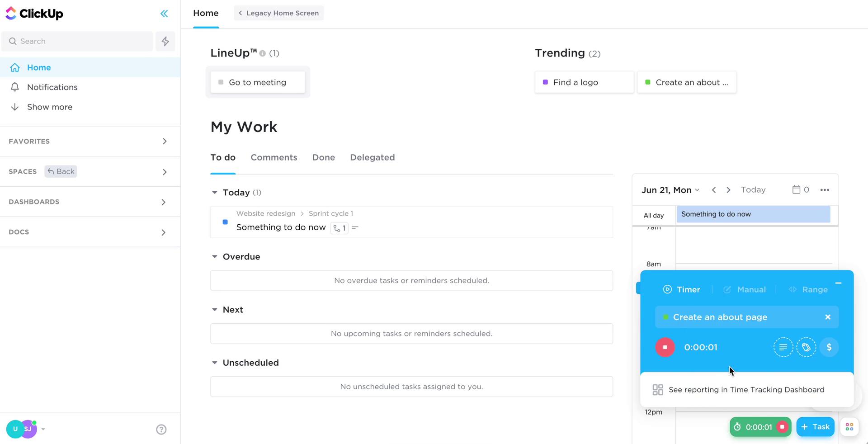Collapse the Next section
This screenshot has width=868, height=444.
(215, 310)
